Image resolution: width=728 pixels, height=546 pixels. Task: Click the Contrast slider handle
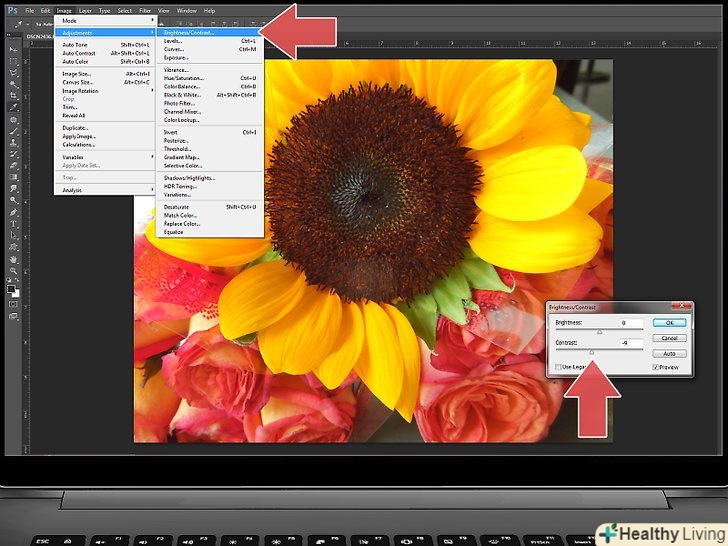coord(592,352)
